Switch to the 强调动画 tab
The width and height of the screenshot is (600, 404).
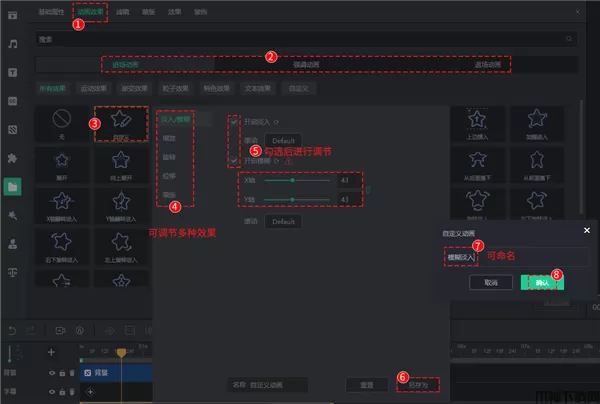(306, 65)
